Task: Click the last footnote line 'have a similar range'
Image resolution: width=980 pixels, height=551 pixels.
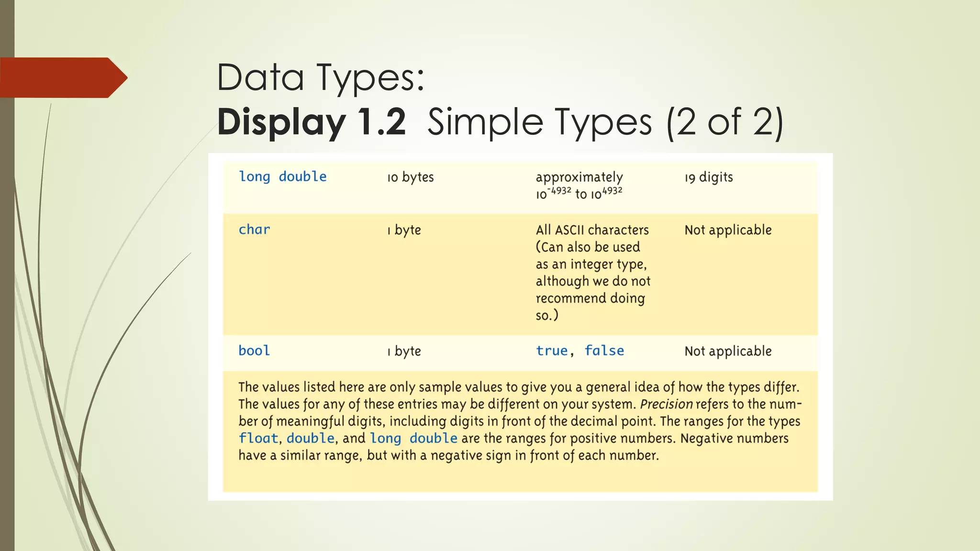Action: (448, 455)
